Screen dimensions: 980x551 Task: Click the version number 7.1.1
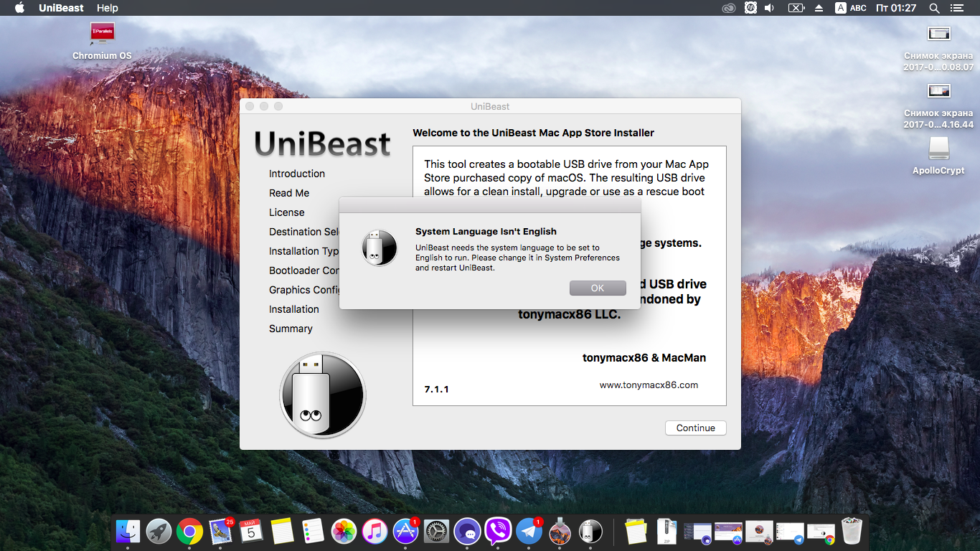[x=436, y=389]
